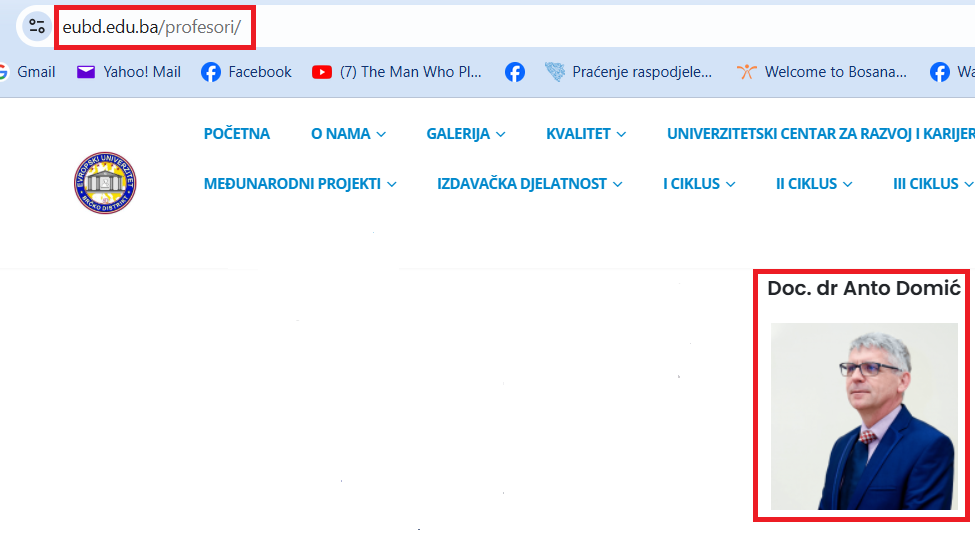This screenshot has height=536, width=975.
Task: Open the Gmail bookmark
Action: [28, 72]
